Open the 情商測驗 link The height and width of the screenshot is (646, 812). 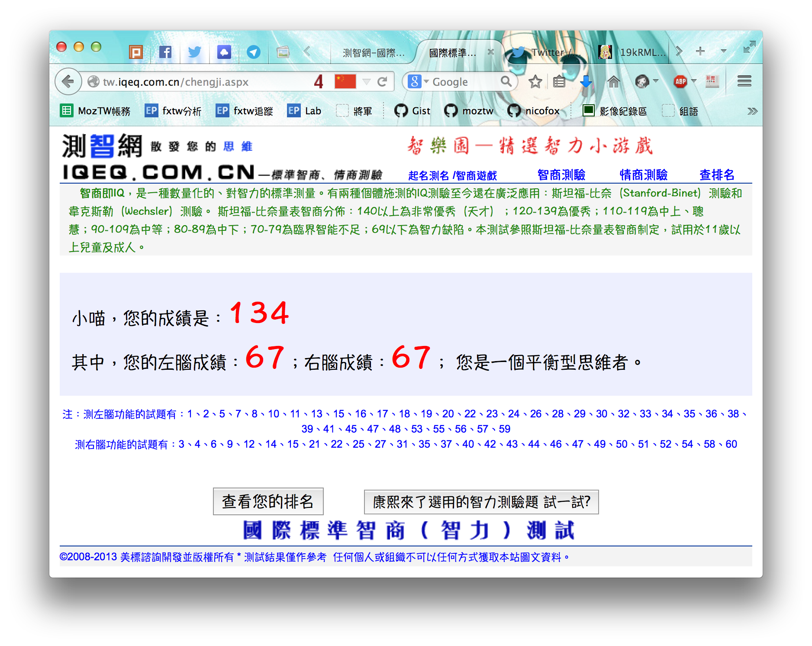pos(643,175)
